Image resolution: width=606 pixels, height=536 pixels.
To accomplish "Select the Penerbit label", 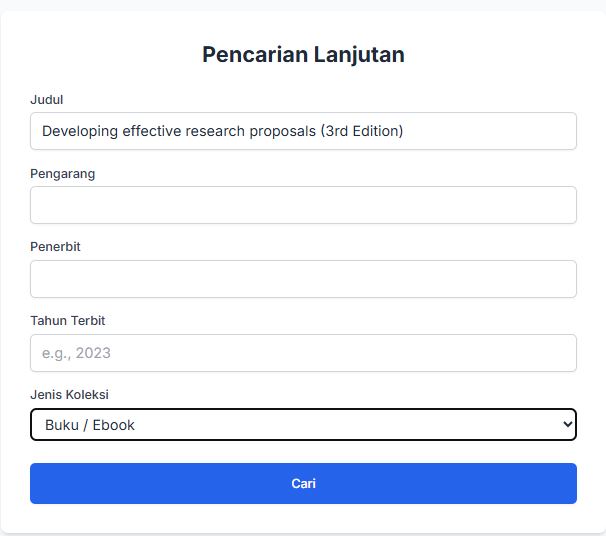I will (55, 247).
